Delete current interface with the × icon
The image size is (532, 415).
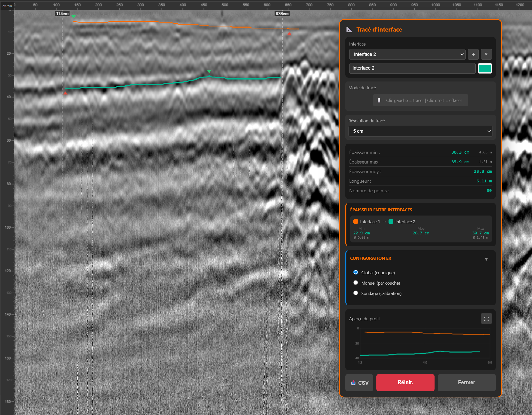point(486,54)
